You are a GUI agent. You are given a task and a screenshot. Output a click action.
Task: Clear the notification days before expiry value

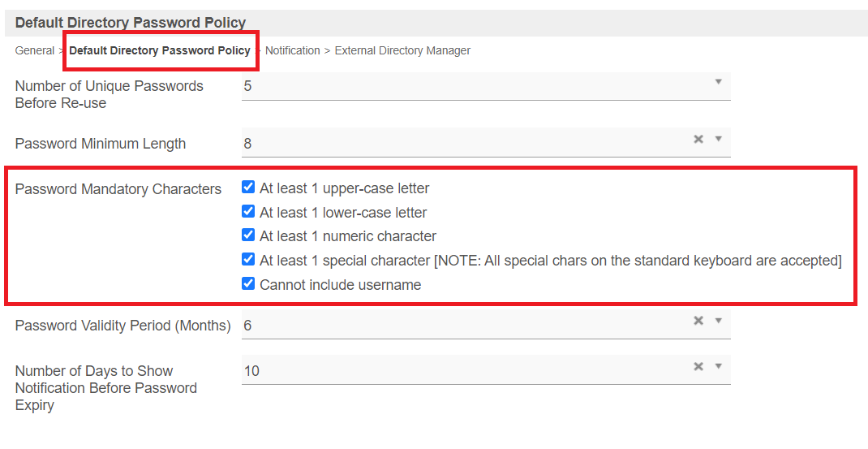click(x=698, y=366)
